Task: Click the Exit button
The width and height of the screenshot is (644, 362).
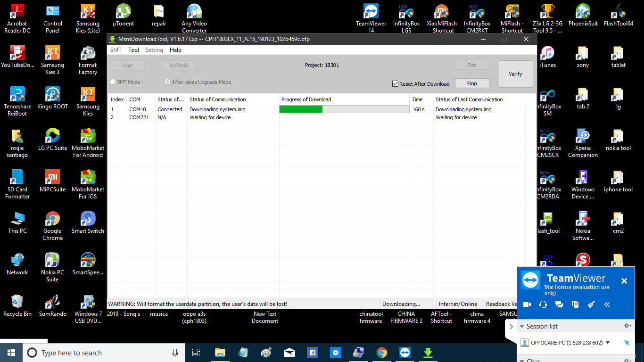Action: pos(471,65)
